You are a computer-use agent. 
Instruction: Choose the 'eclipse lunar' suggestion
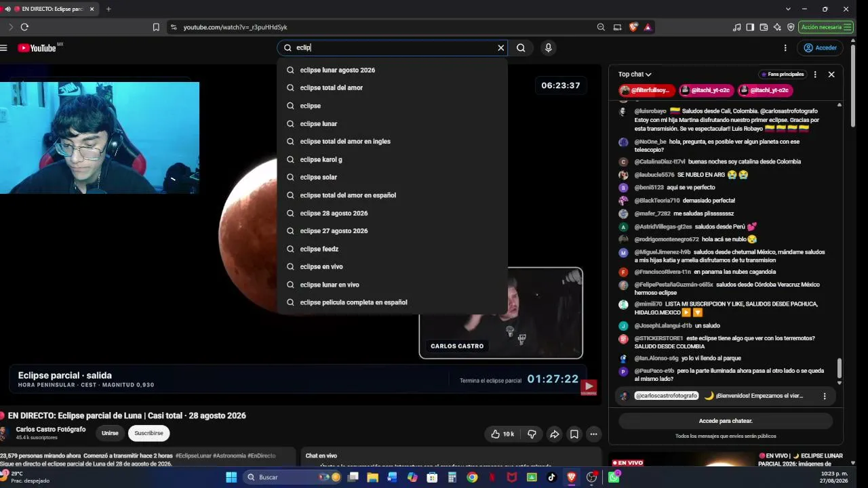(x=392, y=123)
